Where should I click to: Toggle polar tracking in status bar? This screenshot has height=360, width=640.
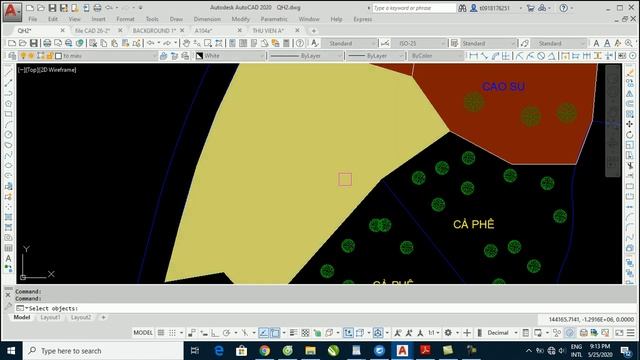pyautogui.click(x=227, y=333)
